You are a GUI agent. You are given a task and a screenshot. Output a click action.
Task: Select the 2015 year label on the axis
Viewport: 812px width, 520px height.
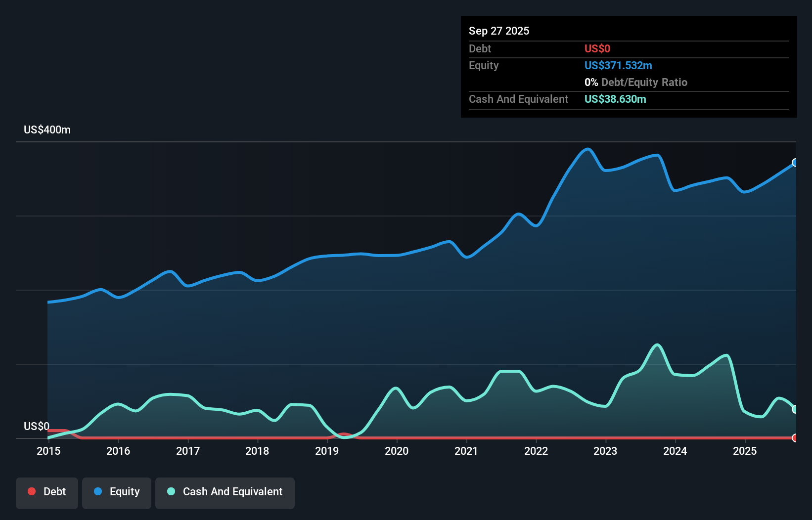pos(48,451)
